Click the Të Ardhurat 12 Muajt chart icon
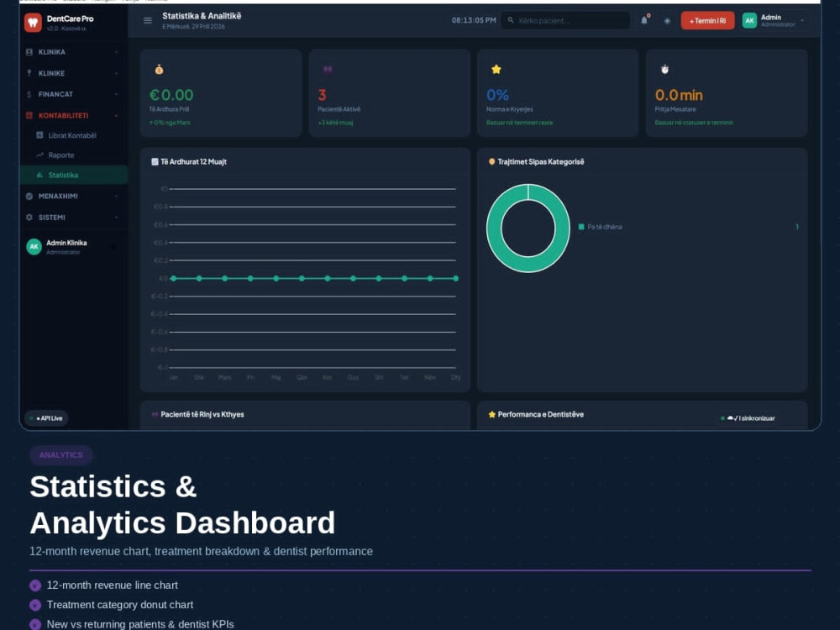This screenshot has width=840, height=630. point(155,162)
